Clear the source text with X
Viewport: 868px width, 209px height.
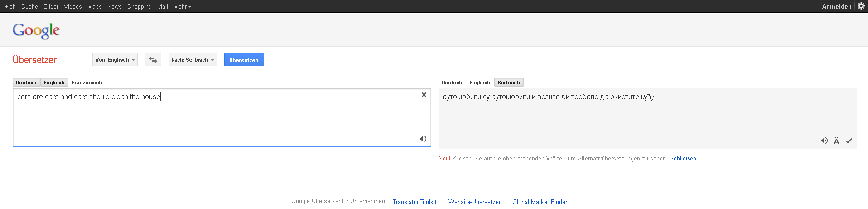coord(424,95)
